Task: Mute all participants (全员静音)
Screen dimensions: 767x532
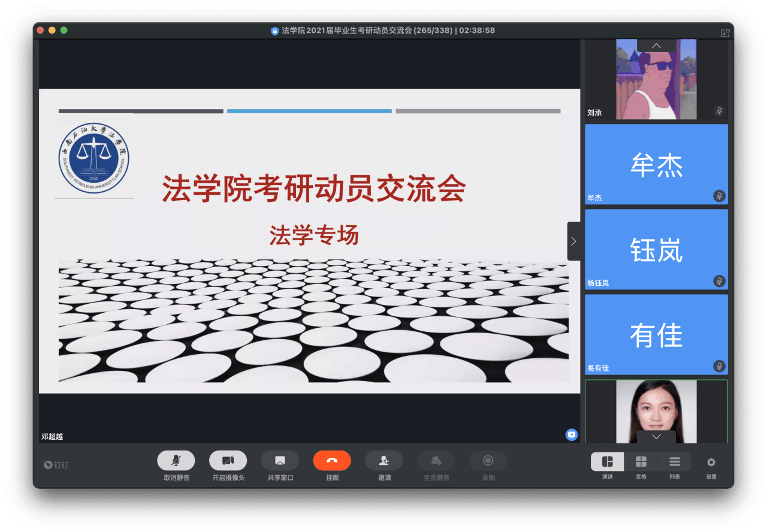Action: tap(436, 461)
